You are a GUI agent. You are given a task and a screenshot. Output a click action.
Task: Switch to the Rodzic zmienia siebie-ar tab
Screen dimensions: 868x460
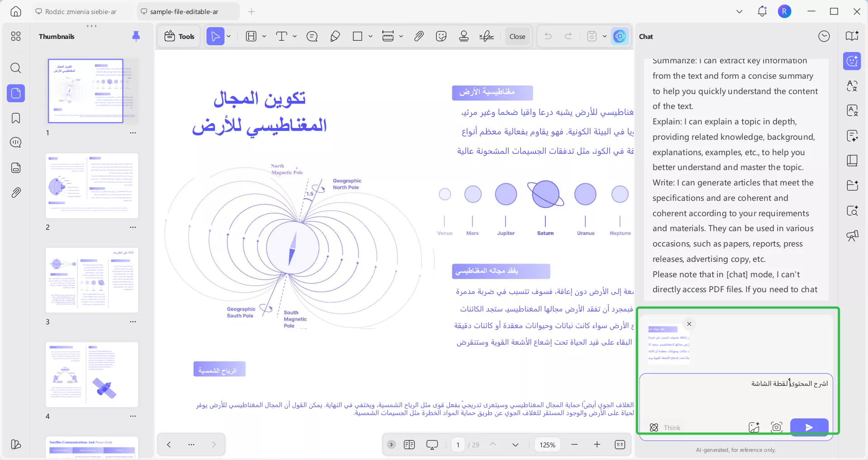[80, 11]
